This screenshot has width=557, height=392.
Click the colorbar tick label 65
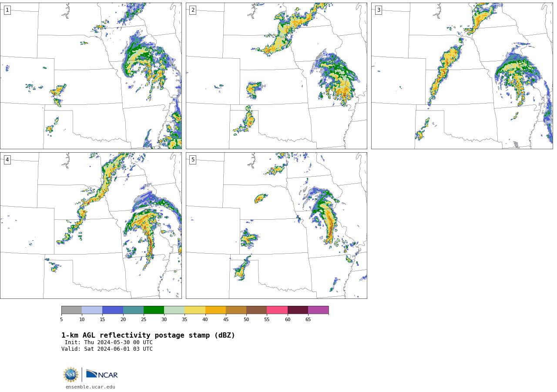pos(308,320)
